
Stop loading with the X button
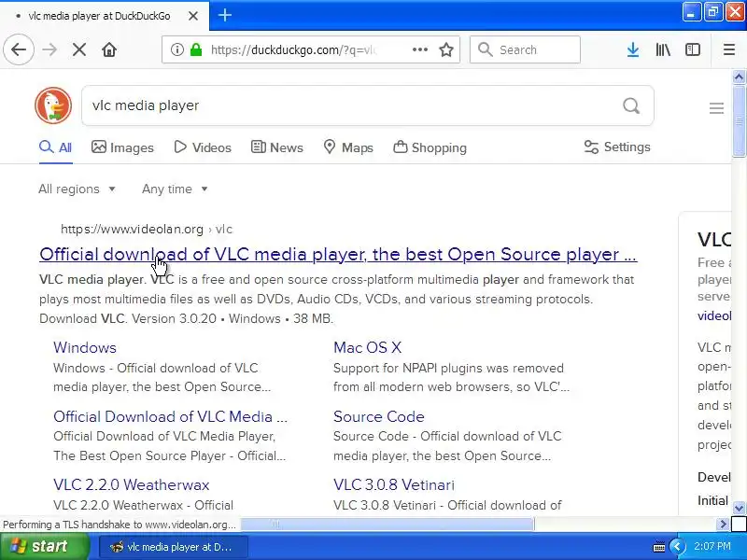tap(79, 49)
